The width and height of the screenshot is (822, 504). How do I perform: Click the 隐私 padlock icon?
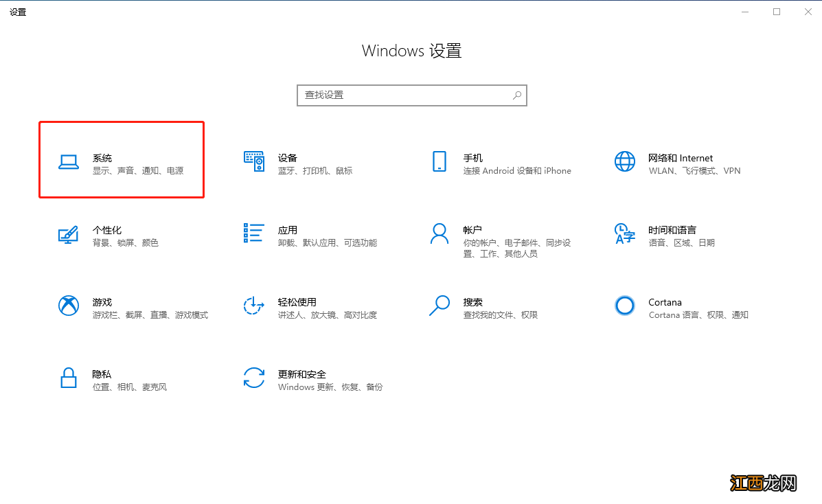click(69, 378)
